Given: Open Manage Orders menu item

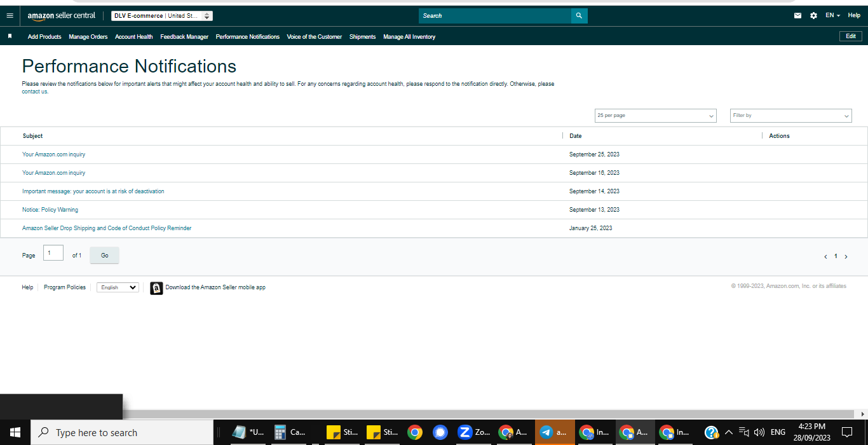Looking at the screenshot, I should (88, 37).
